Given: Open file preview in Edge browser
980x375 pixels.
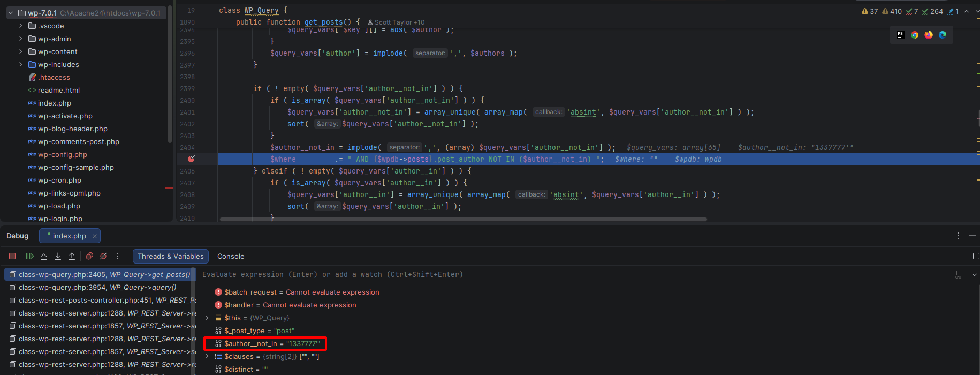Looking at the screenshot, I should pos(943,35).
